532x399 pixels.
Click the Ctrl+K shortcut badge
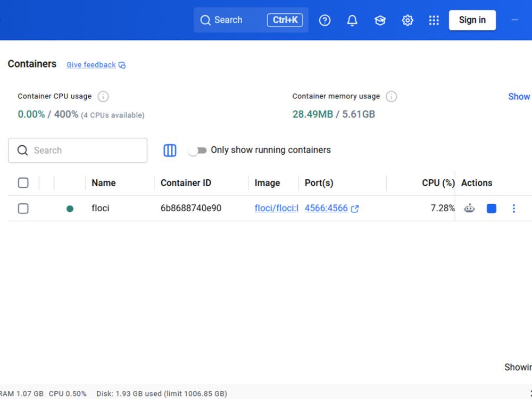pyautogui.click(x=285, y=20)
